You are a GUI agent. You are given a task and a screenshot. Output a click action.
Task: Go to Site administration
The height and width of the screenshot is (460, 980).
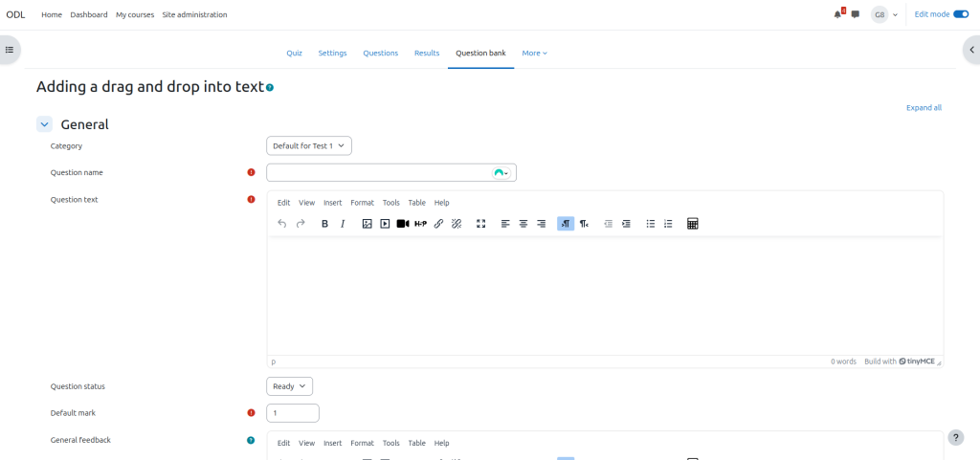click(x=194, y=15)
